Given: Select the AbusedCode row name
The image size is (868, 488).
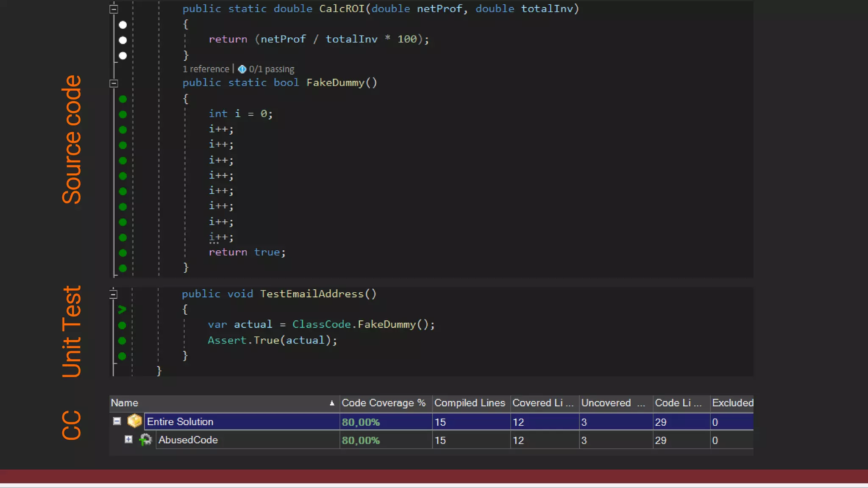Looking at the screenshot, I should [188, 440].
